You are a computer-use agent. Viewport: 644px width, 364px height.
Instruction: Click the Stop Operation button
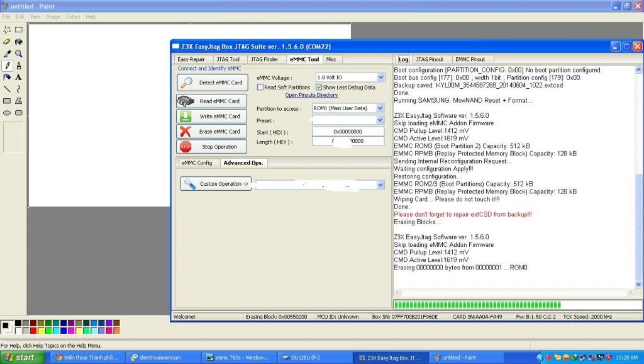tap(212, 147)
